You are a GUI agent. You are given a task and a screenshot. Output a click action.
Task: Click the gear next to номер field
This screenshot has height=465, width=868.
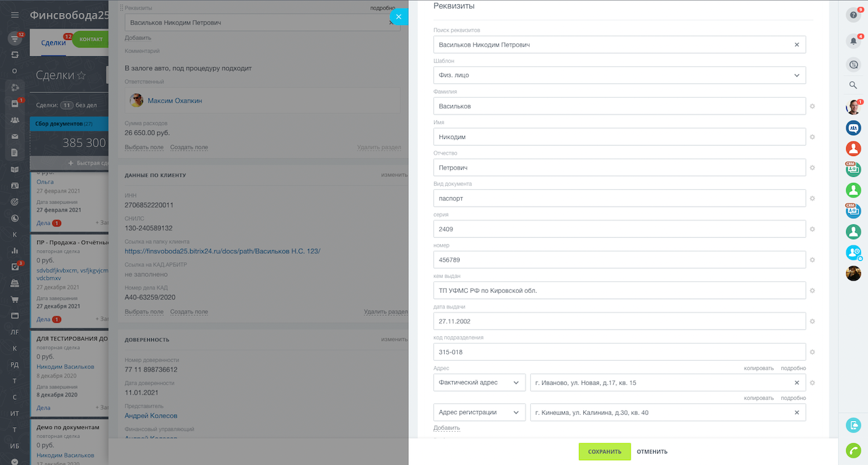click(x=812, y=260)
